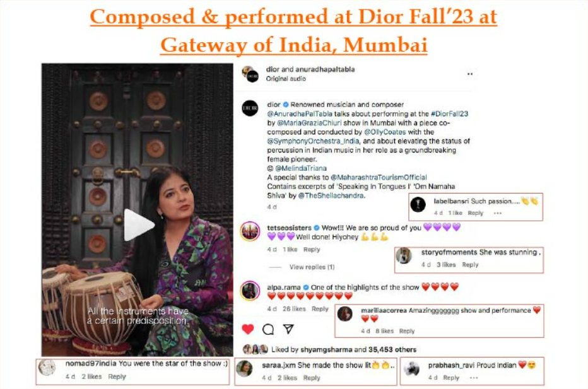This screenshot has height=389, width=588.
Task: Open tetseosisters profile picture
Action: 250,231
